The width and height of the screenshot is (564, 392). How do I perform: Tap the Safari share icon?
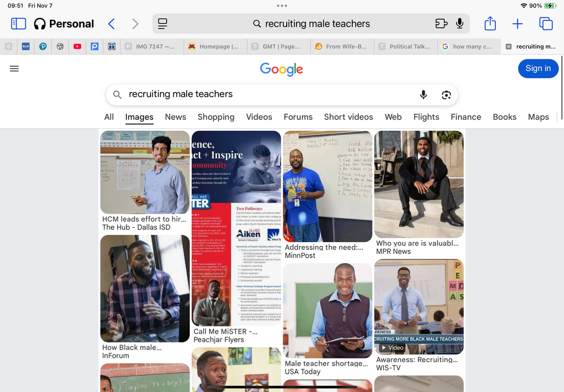[x=490, y=24]
